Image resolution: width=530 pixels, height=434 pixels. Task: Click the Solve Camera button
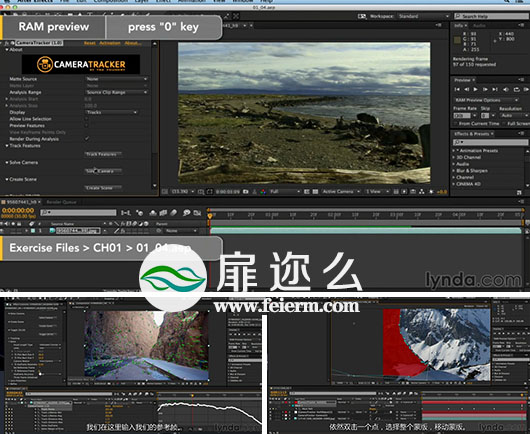click(103, 171)
